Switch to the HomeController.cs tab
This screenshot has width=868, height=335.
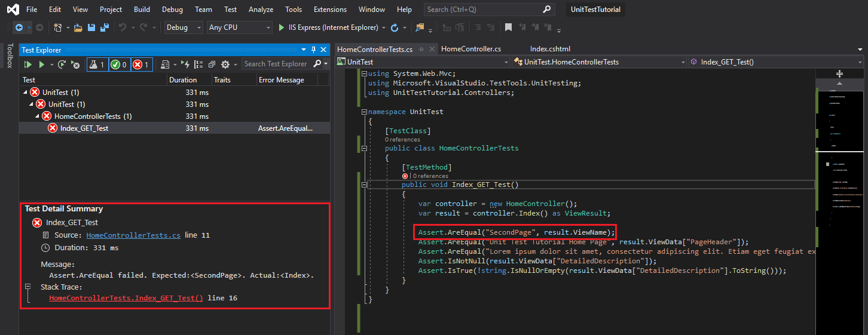tap(470, 49)
